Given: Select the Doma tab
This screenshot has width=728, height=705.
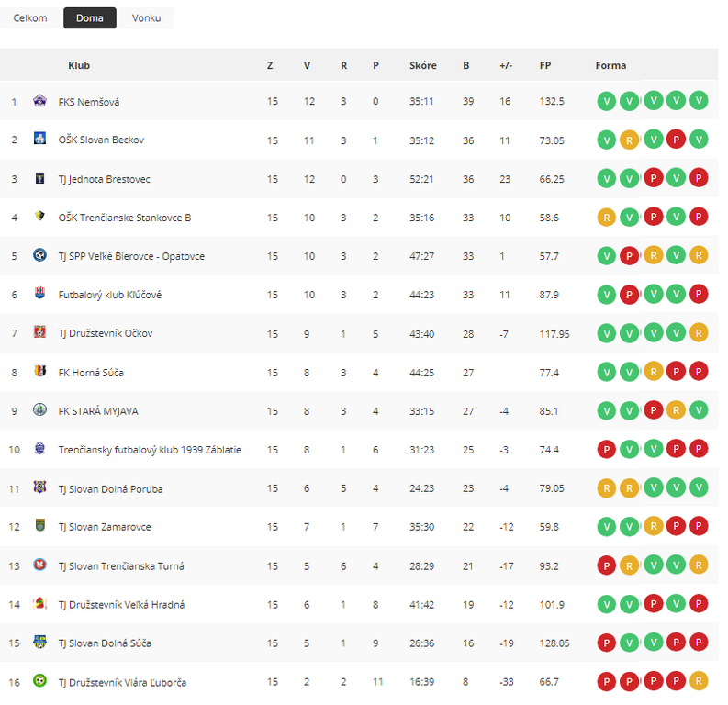Looking at the screenshot, I should tap(90, 18).
